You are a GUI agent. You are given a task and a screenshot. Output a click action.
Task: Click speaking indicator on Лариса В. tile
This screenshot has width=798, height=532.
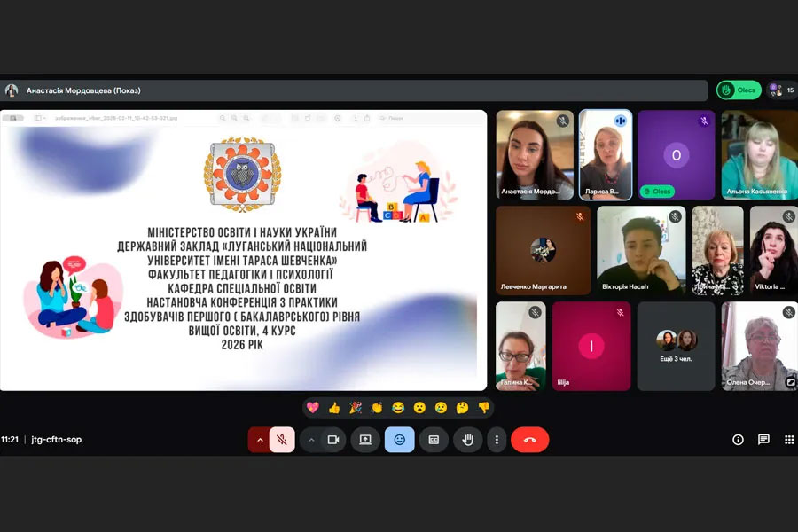pyautogui.click(x=621, y=121)
